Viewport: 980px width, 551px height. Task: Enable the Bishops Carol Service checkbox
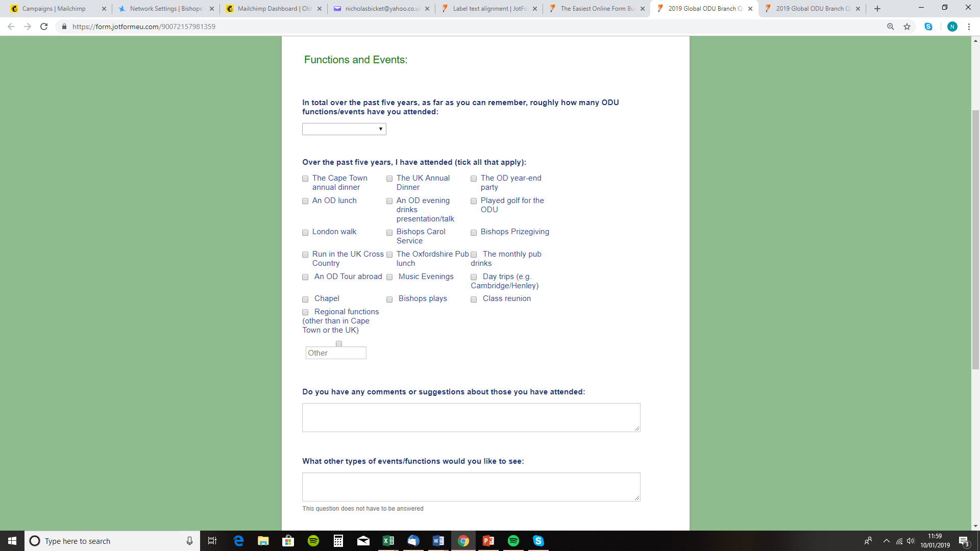[390, 232]
